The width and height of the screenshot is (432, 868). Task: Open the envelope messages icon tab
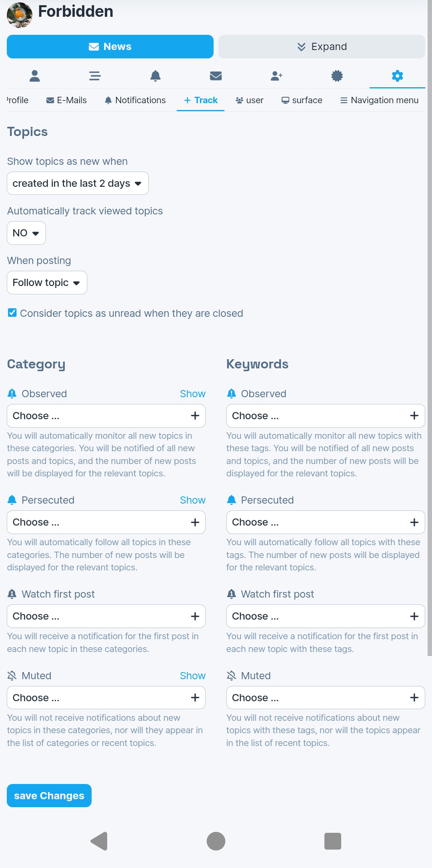[216, 76]
